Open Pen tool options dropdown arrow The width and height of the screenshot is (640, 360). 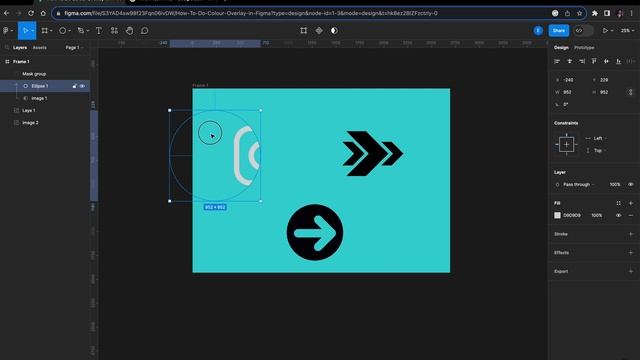pyautogui.click(x=87, y=31)
